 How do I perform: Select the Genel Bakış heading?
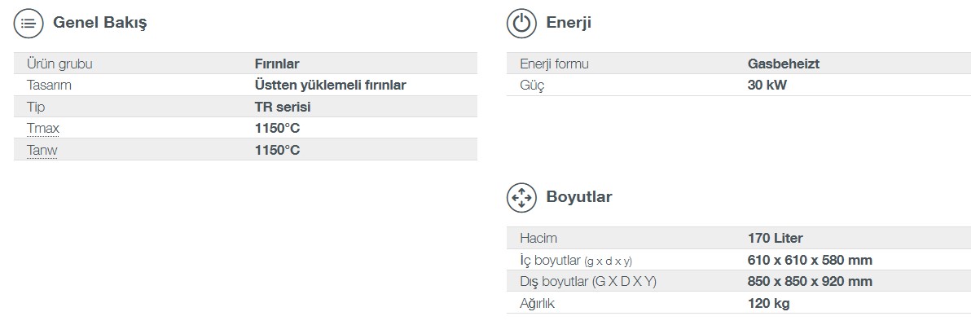click(100, 24)
